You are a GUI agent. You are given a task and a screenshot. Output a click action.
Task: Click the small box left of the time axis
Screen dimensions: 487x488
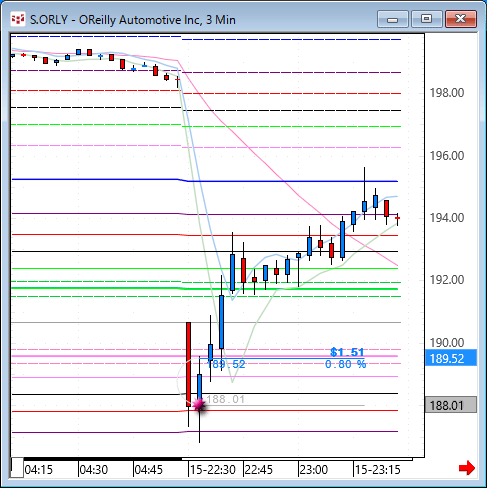(x=17, y=468)
